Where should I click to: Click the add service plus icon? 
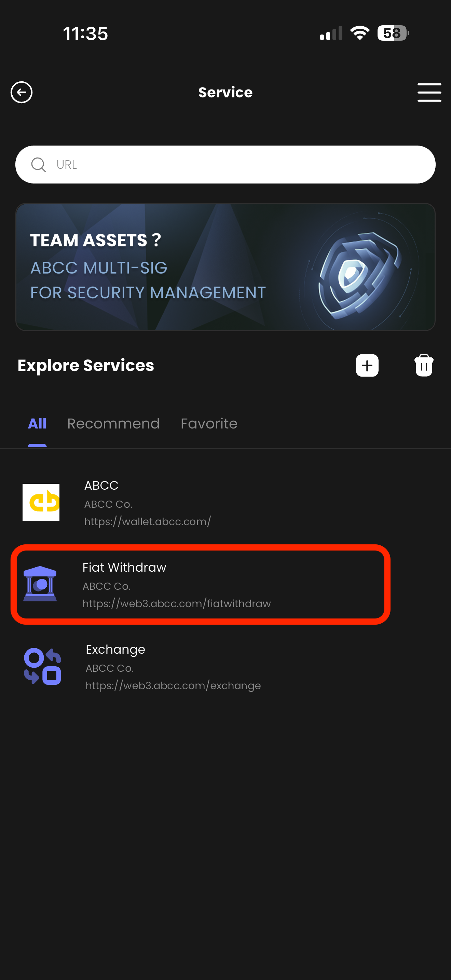point(367,366)
